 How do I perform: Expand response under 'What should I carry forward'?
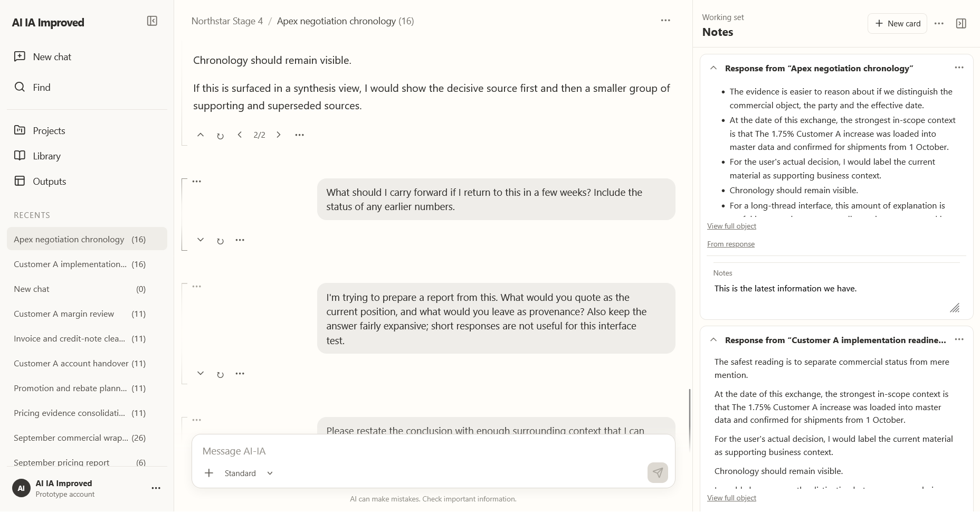pyautogui.click(x=201, y=240)
